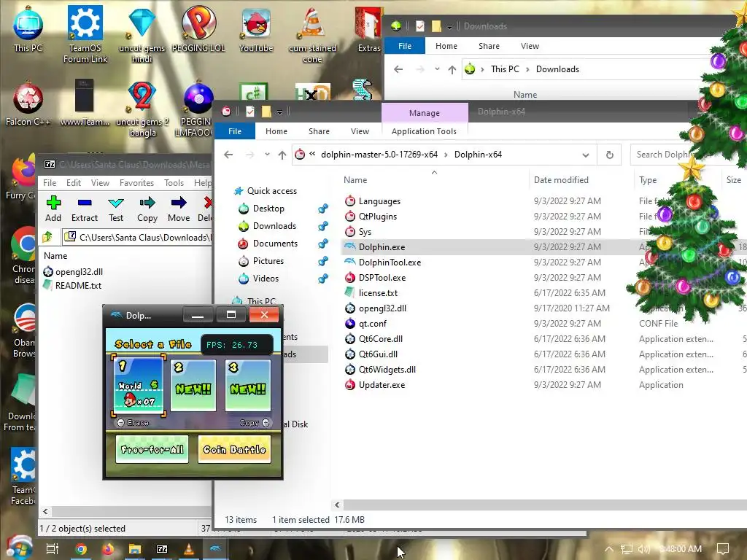The image size is (747, 560).
Task: Open VLC from the taskbar
Action: tap(189, 549)
